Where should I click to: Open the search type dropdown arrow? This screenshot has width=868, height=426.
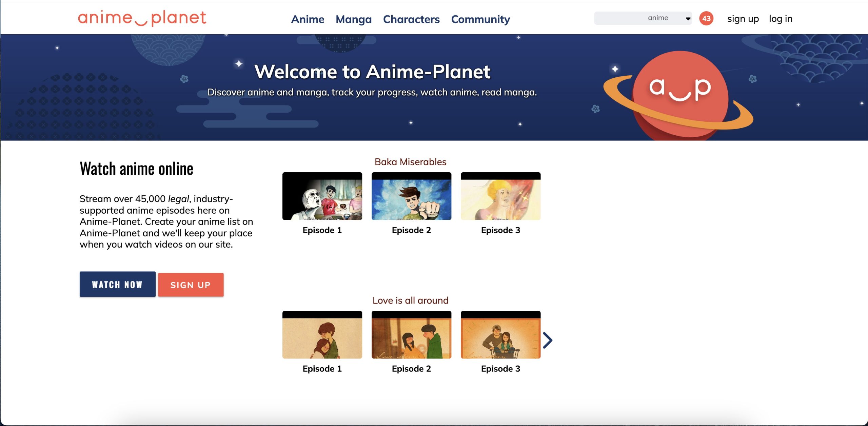(688, 19)
